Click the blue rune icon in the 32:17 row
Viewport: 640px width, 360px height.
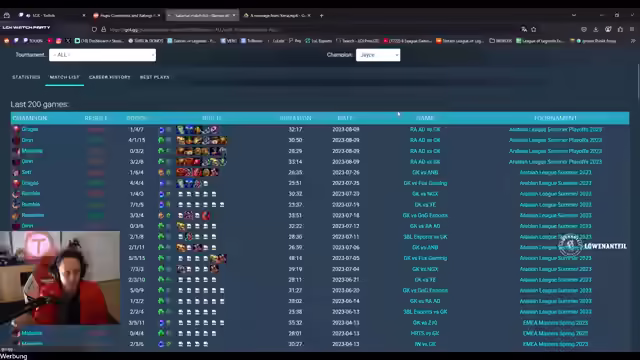pyautogui.click(x=161, y=130)
